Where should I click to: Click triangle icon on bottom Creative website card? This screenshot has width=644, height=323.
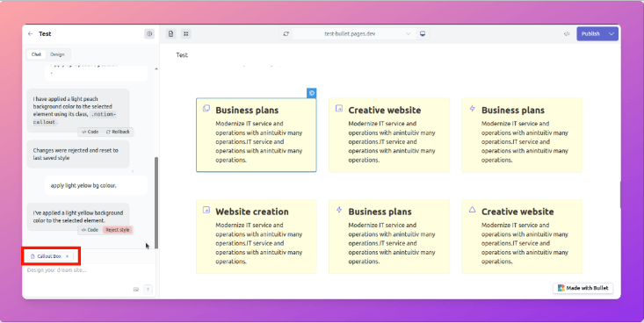[473, 210]
